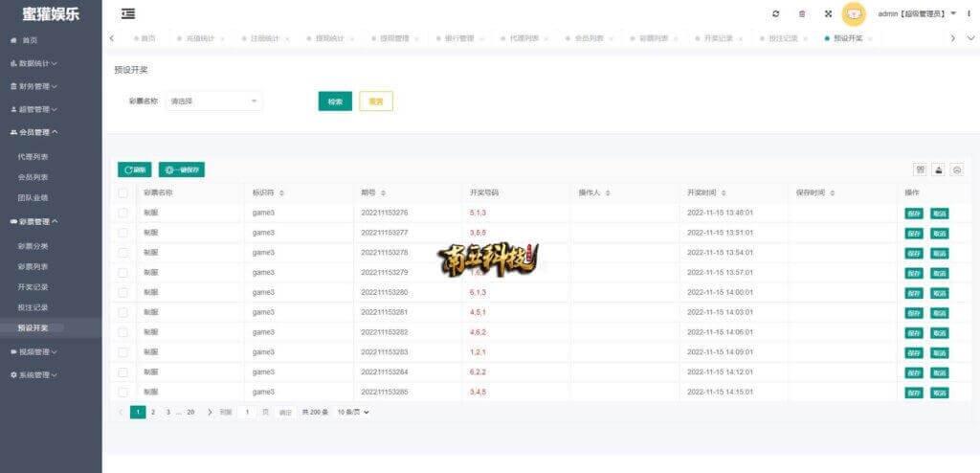The width and height of the screenshot is (980, 473).
Task: Click the export icon above the table
Action: coord(939,169)
